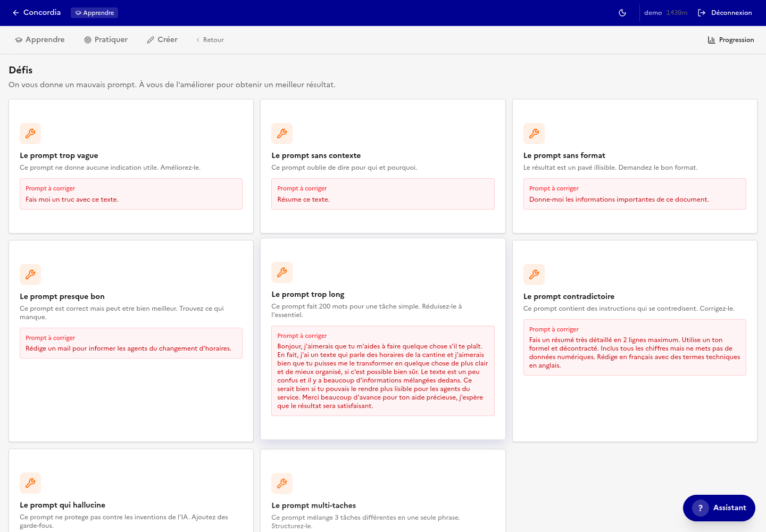The image size is (766, 532).
Task: Click the long prompt starting 'Bonjour, j'aimerais que tu m'aides'
Action: [383, 371]
